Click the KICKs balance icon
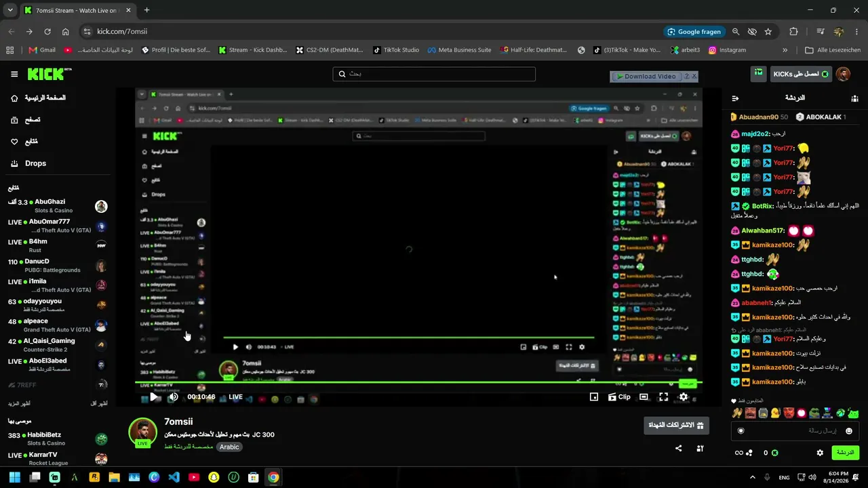The image size is (868, 488). pyautogui.click(x=774, y=453)
